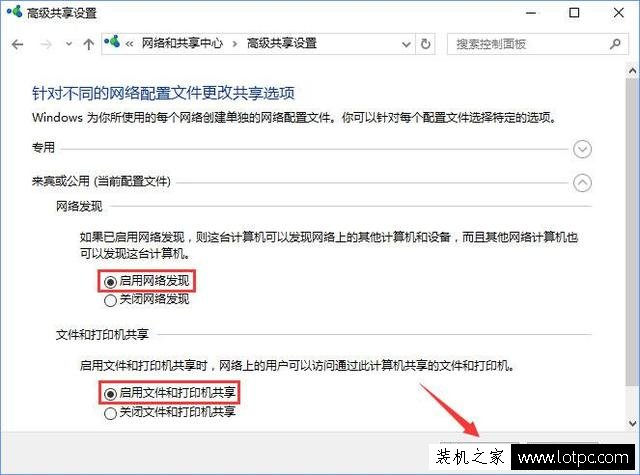Image resolution: width=640 pixels, height=475 pixels.
Task: Minimize the 高级共享设置 window
Action: pos(531,13)
